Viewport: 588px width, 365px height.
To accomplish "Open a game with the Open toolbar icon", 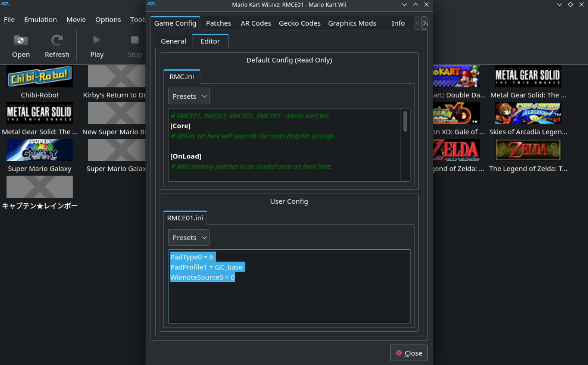I will pyautogui.click(x=21, y=46).
